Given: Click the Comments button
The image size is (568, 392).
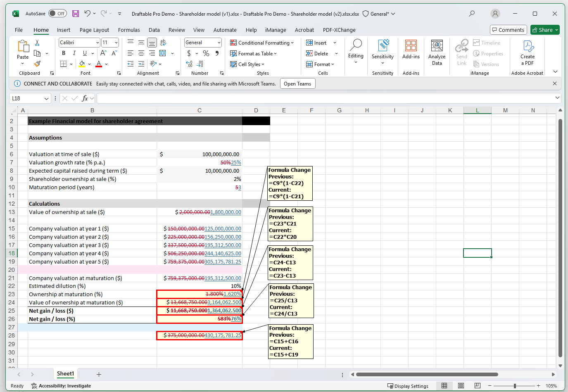Looking at the screenshot, I should pos(508,30).
